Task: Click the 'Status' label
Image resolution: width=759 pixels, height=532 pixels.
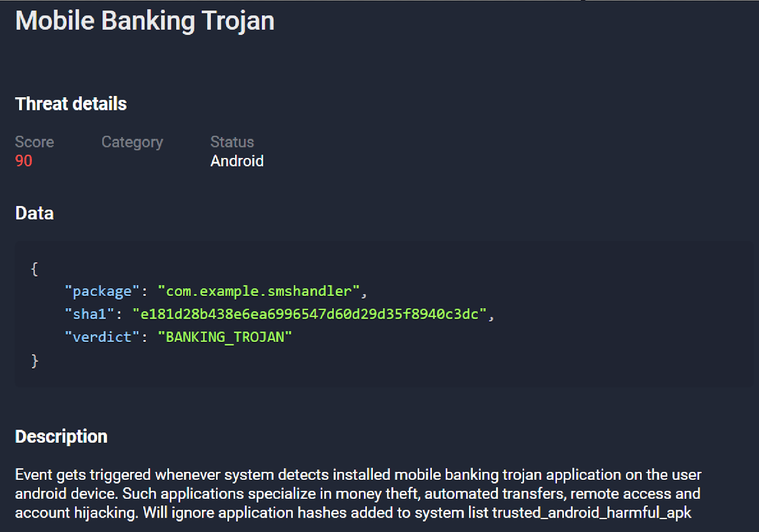Action: [232, 142]
